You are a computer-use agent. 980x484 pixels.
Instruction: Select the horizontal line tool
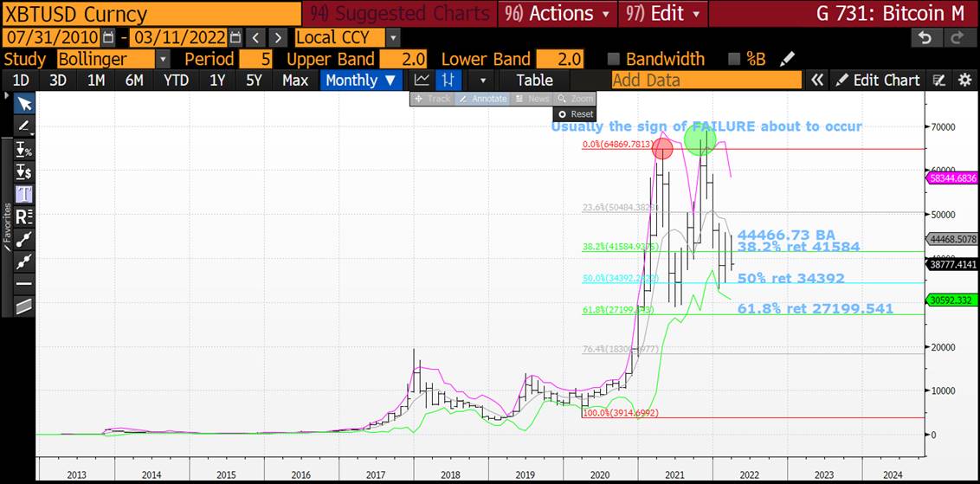point(24,284)
